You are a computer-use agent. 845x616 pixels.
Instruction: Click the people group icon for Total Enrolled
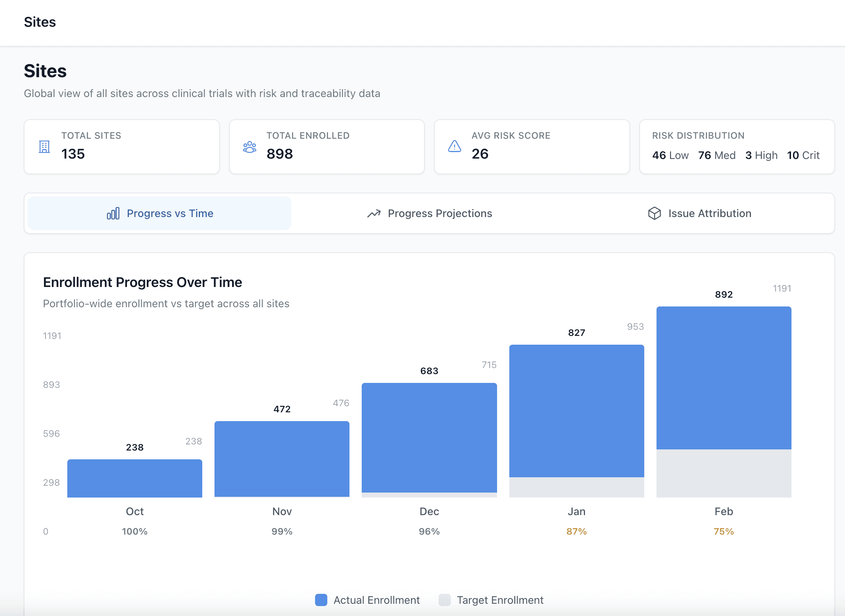(x=249, y=147)
